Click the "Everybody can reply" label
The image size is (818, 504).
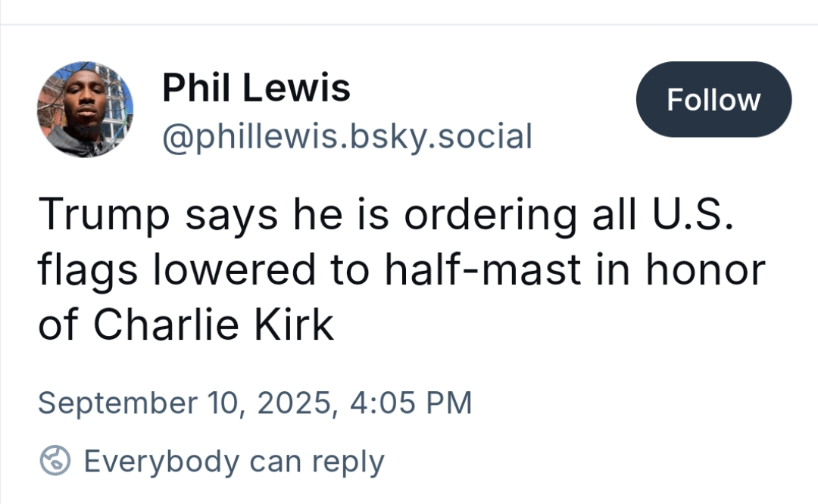(234, 462)
